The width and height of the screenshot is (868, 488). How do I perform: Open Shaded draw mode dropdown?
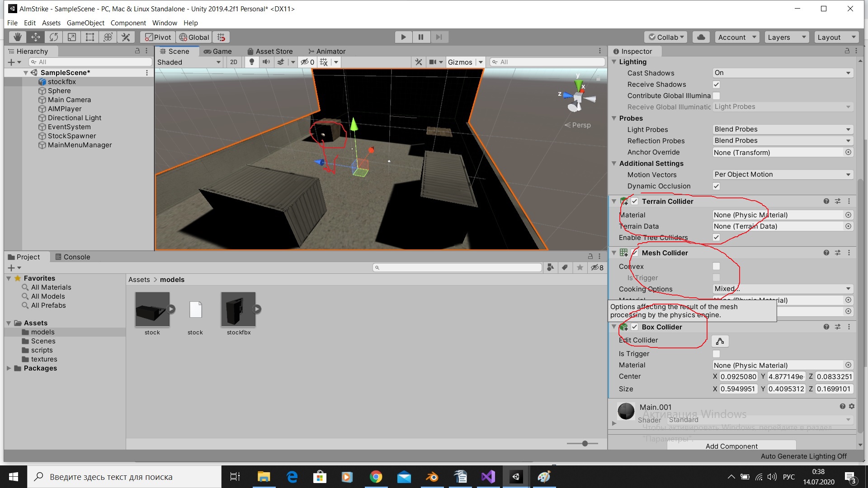click(189, 62)
